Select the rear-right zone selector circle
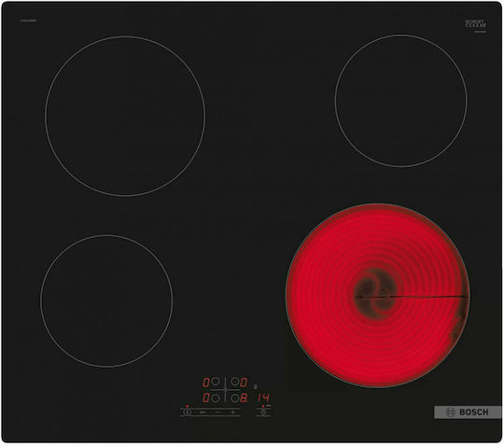The height and width of the screenshot is (446, 504). coord(235,382)
